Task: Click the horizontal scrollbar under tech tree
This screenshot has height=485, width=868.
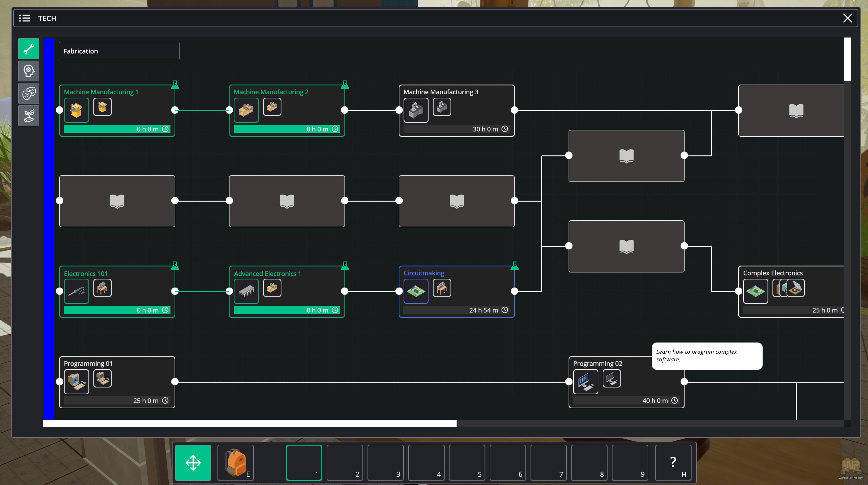Action: tap(249, 423)
